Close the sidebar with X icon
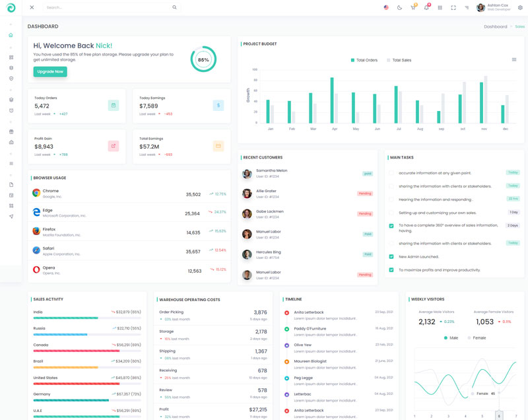528x420 pixels. coord(32,7)
